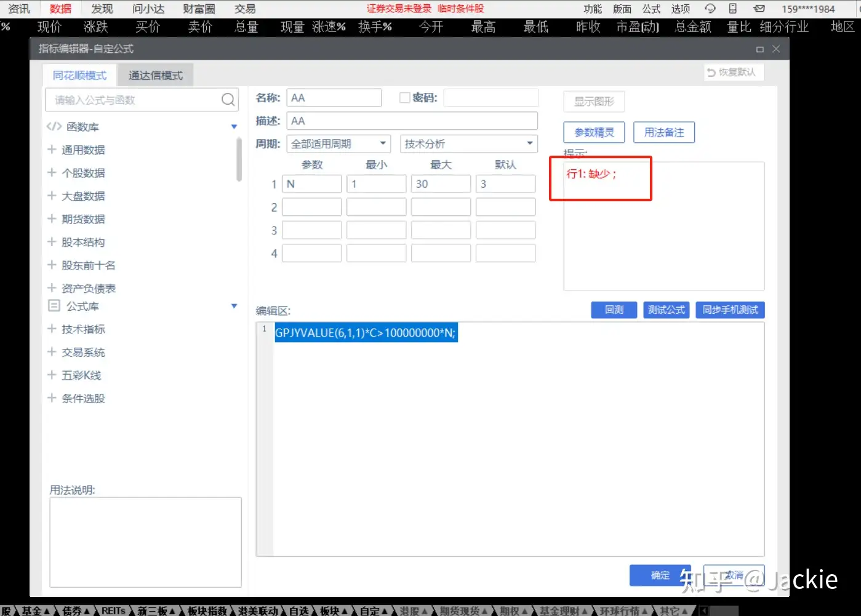Maximize the 指标编辑器 dialog

(760, 49)
